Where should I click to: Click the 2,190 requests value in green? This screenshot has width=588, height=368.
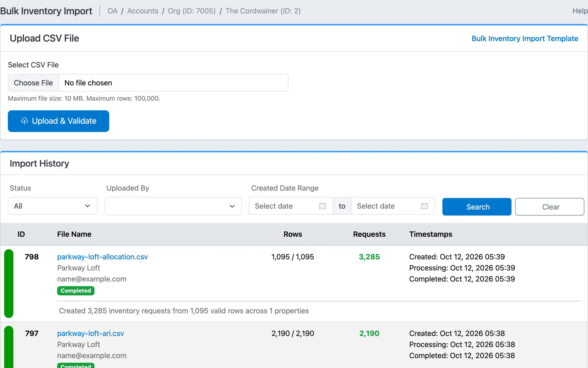(x=369, y=333)
